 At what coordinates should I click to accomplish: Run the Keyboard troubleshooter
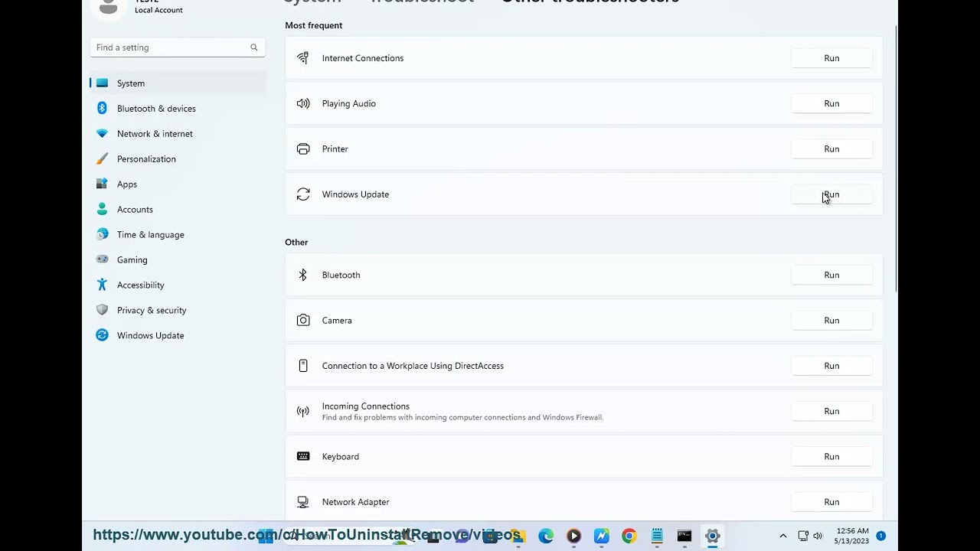click(x=831, y=456)
